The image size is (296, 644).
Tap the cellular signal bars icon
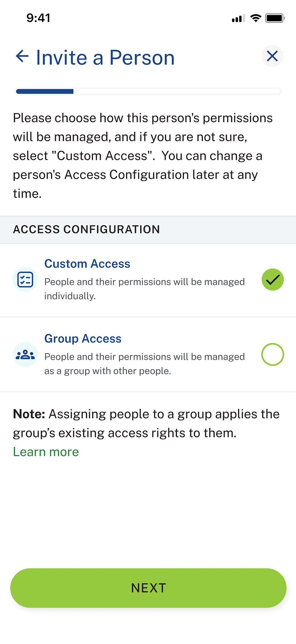click(x=238, y=19)
